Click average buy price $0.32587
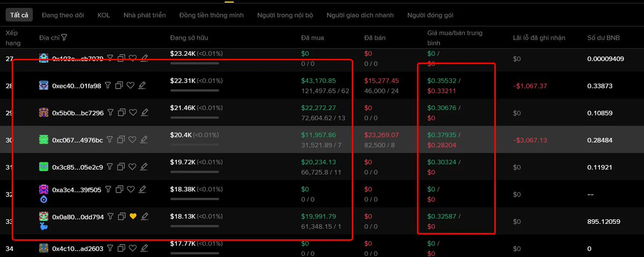Viewport: 644px width, 257px height. pos(443,216)
